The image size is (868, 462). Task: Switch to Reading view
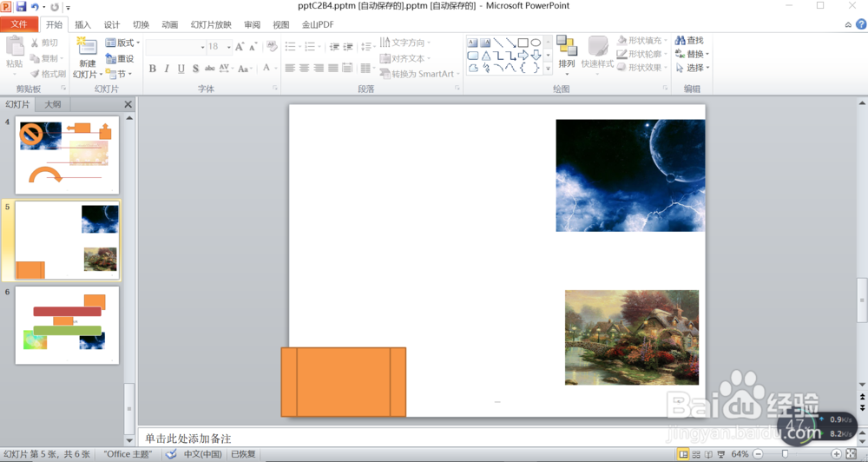point(708,454)
